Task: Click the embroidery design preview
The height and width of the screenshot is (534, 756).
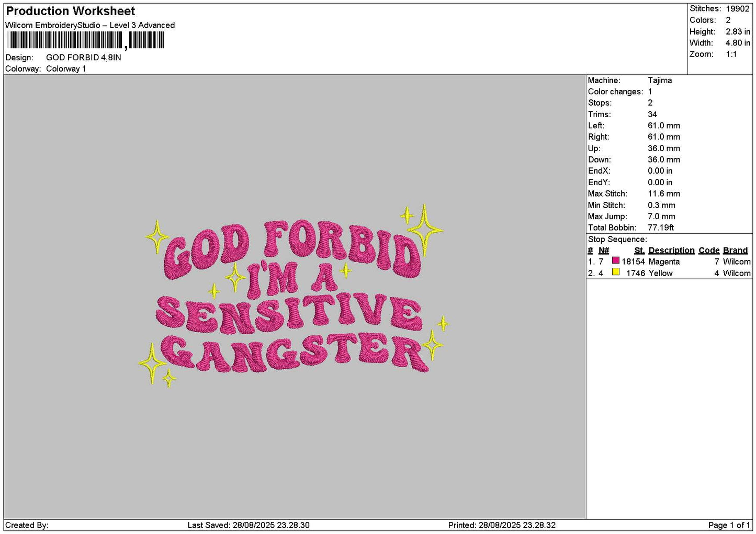Action: click(x=294, y=297)
